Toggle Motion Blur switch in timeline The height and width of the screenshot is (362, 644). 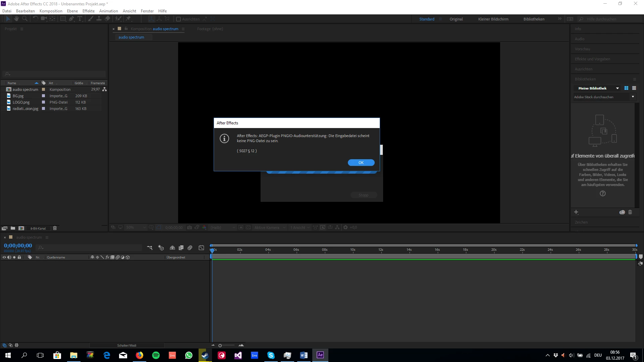click(190, 248)
